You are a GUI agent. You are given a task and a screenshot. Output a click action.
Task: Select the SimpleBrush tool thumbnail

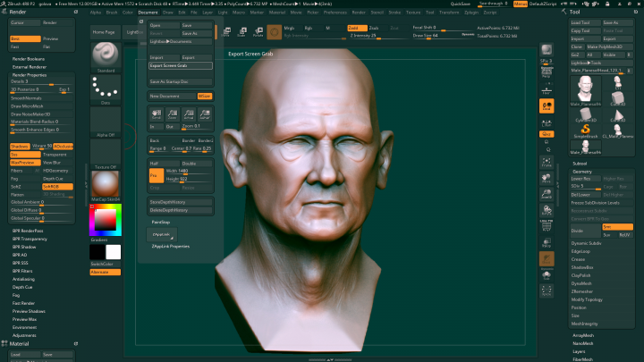point(586,130)
